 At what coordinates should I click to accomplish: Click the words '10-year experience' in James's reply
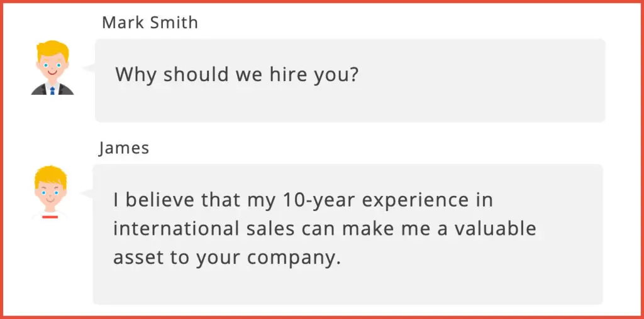pyautogui.click(x=376, y=200)
